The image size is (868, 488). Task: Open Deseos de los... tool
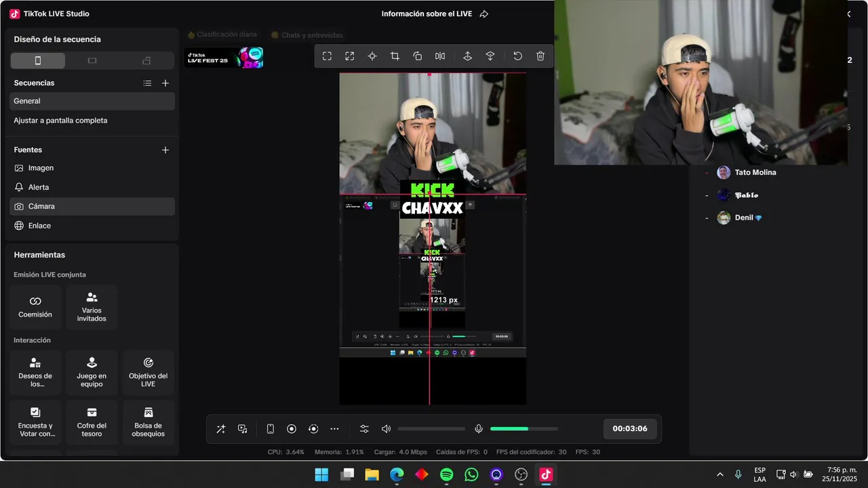(35, 373)
